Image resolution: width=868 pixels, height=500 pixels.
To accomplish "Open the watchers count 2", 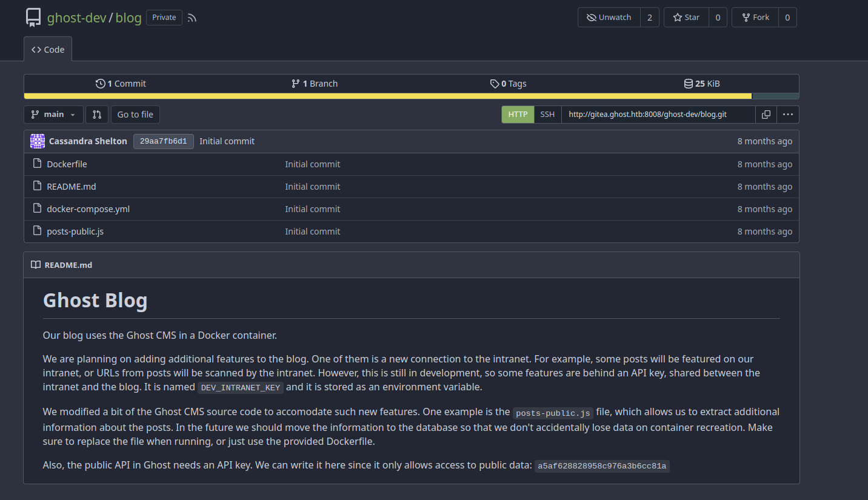I will [x=649, y=18].
